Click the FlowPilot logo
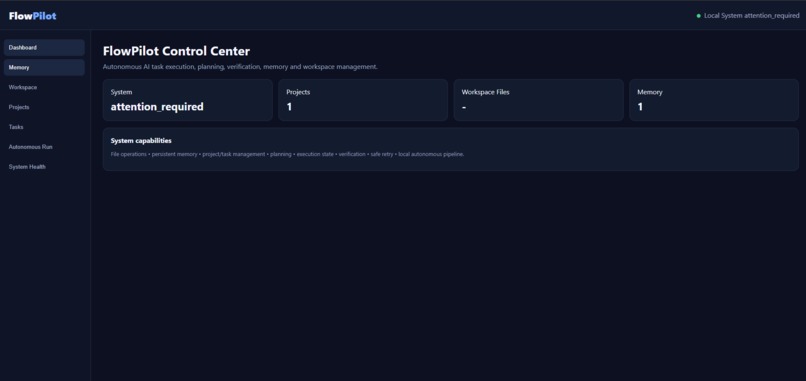This screenshot has height=381, width=806. tap(32, 16)
